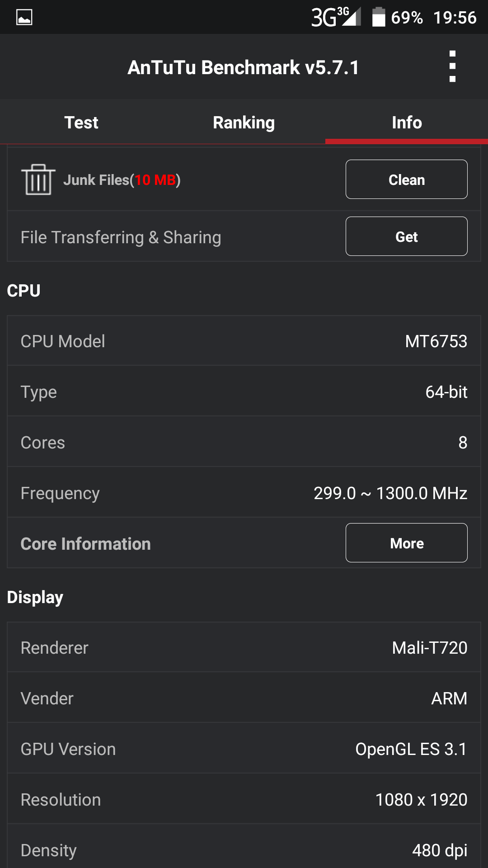The height and width of the screenshot is (868, 488).
Task: Tap the CPU Model row
Action: pos(244,341)
